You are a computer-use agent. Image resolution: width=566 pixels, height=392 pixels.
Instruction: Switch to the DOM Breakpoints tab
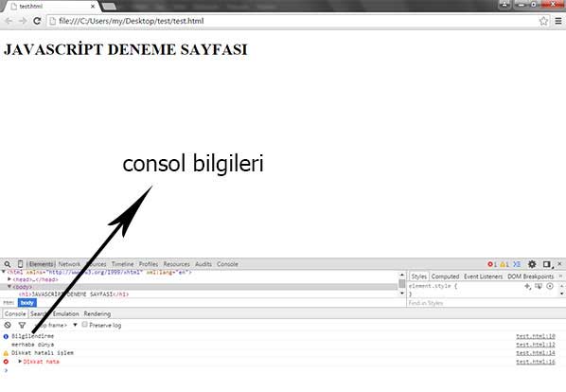(530, 276)
